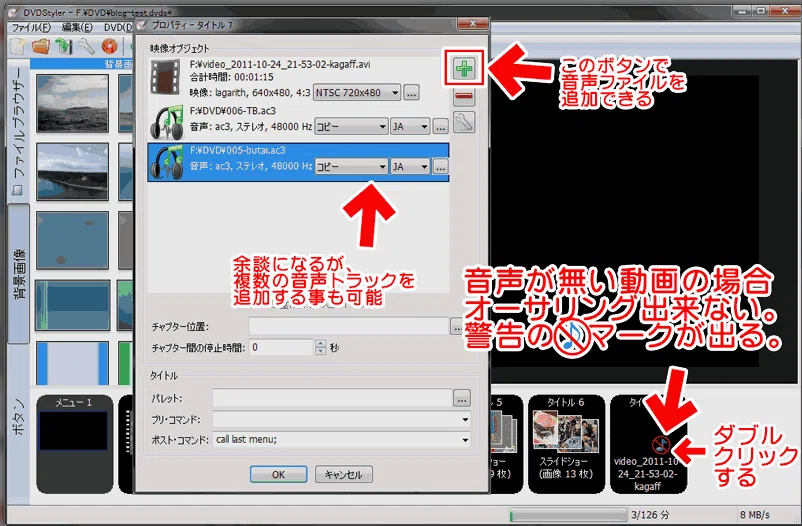Click the "合計時間: 00:01:15" text
The width and height of the screenshot is (802, 526).
[x=232, y=77]
